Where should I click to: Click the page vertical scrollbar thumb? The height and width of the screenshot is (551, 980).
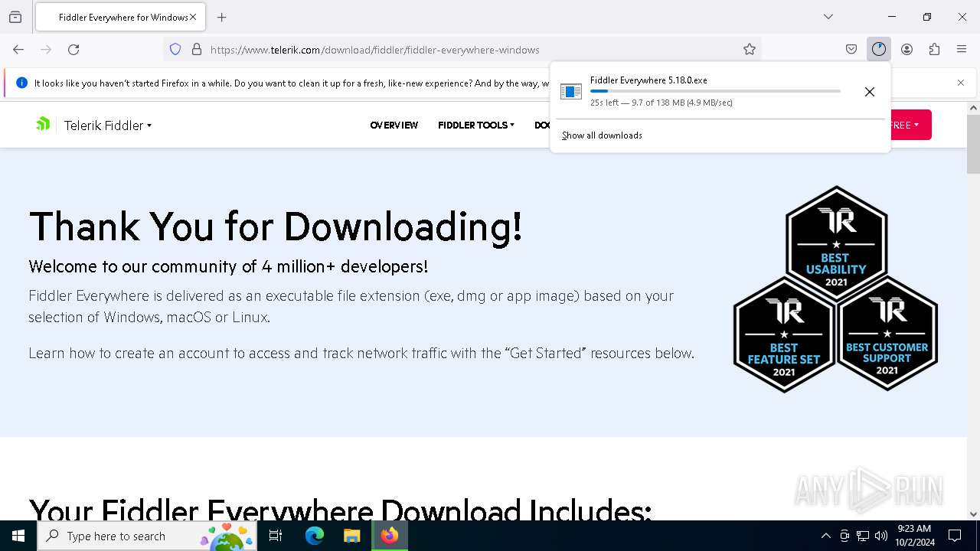pyautogui.click(x=973, y=144)
